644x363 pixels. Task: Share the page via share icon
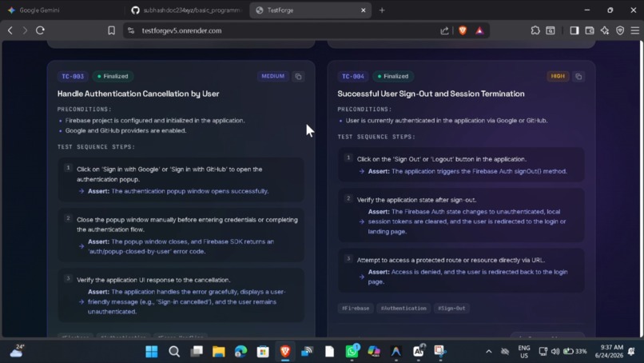coord(444,30)
